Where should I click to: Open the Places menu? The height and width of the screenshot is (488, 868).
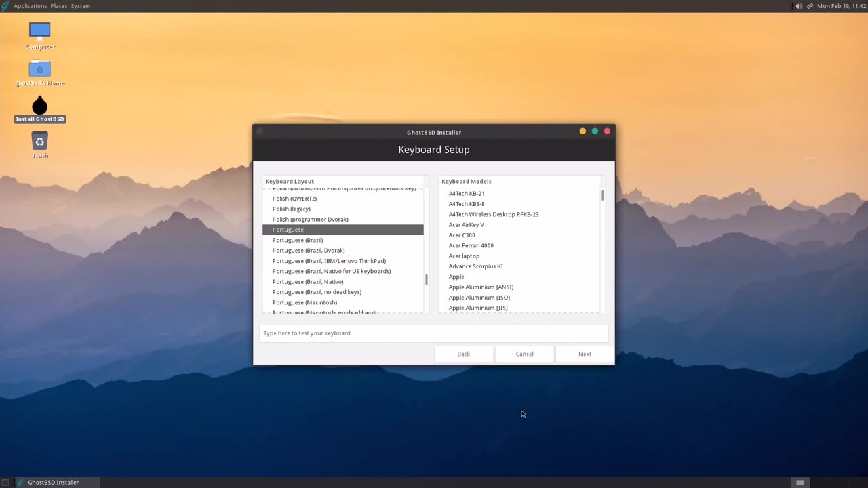pos(59,6)
